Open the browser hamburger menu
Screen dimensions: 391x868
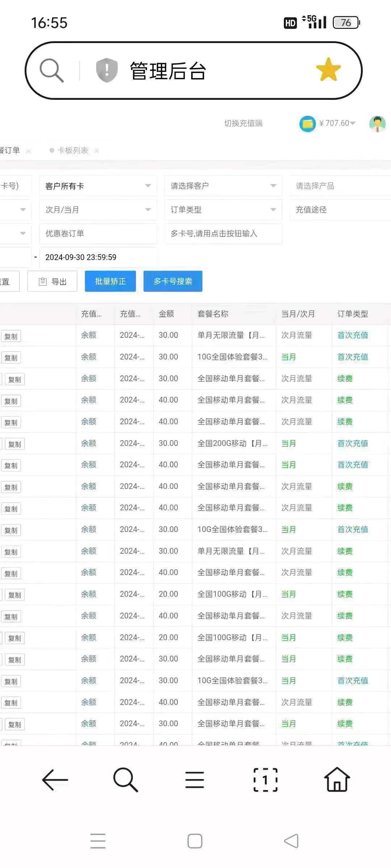(x=195, y=780)
